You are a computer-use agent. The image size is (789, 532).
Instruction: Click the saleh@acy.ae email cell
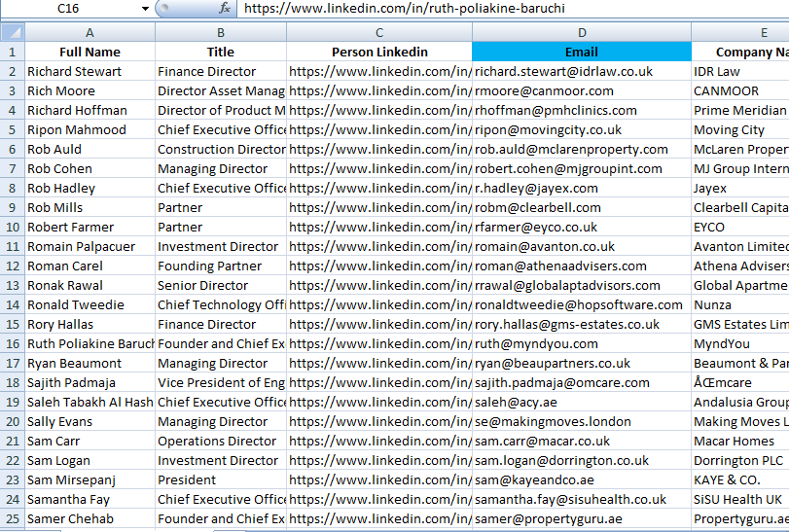pyautogui.click(x=582, y=403)
